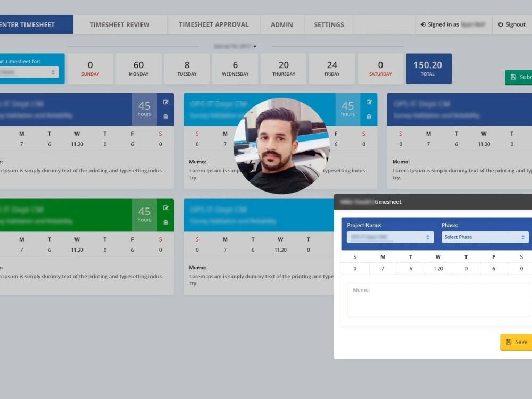Select the Monday 60 hours tile
Screen dimensions: 532x399
pyautogui.click(x=138, y=69)
